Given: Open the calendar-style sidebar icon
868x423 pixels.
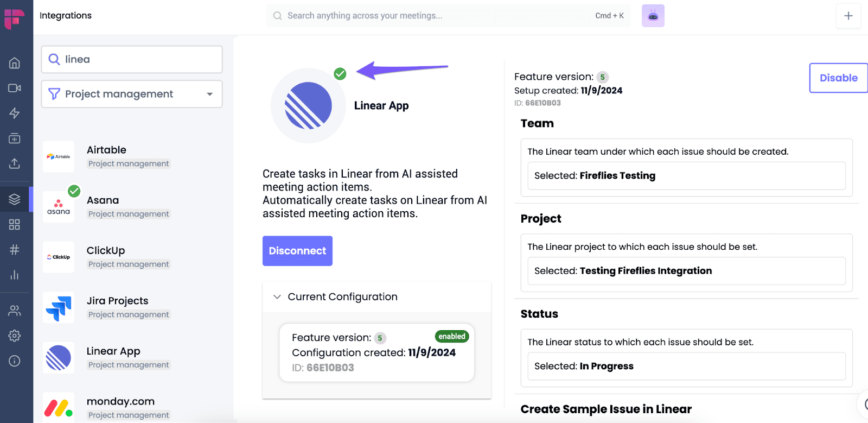Looking at the screenshot, I should [x=15, y=138].
